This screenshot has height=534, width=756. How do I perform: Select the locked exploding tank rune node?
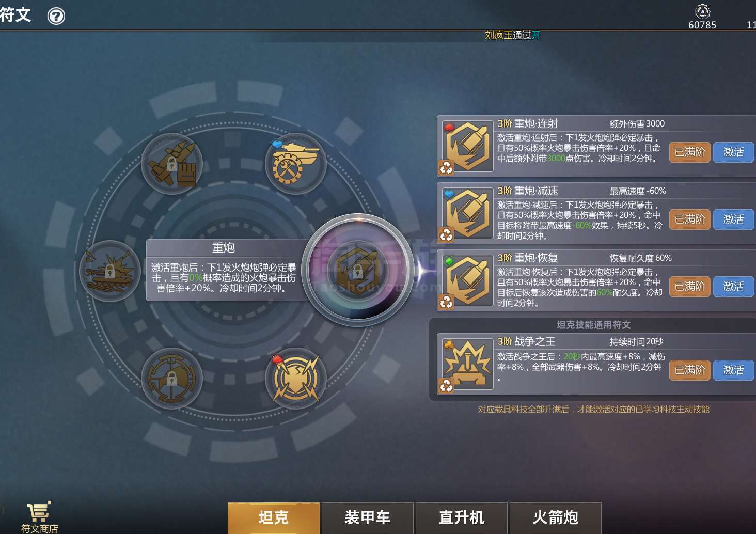pyautogui.click(x=110, y=271)
